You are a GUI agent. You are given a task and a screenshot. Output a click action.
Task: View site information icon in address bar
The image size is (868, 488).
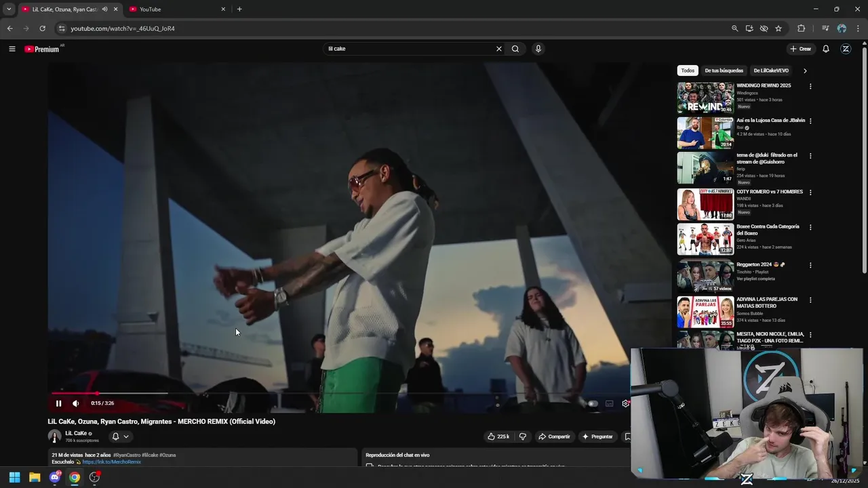click(61, 28)
